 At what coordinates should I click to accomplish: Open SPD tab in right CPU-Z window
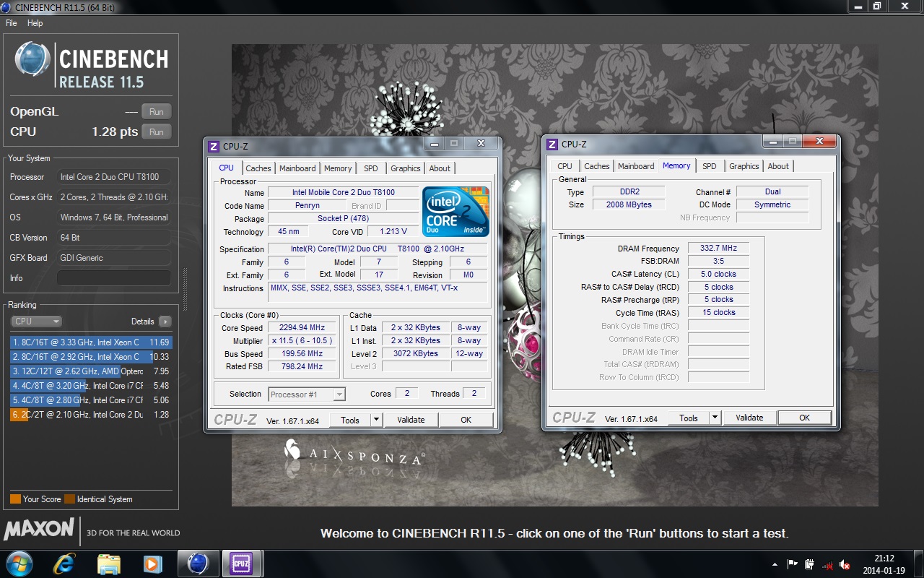click(x=710, y=166)
